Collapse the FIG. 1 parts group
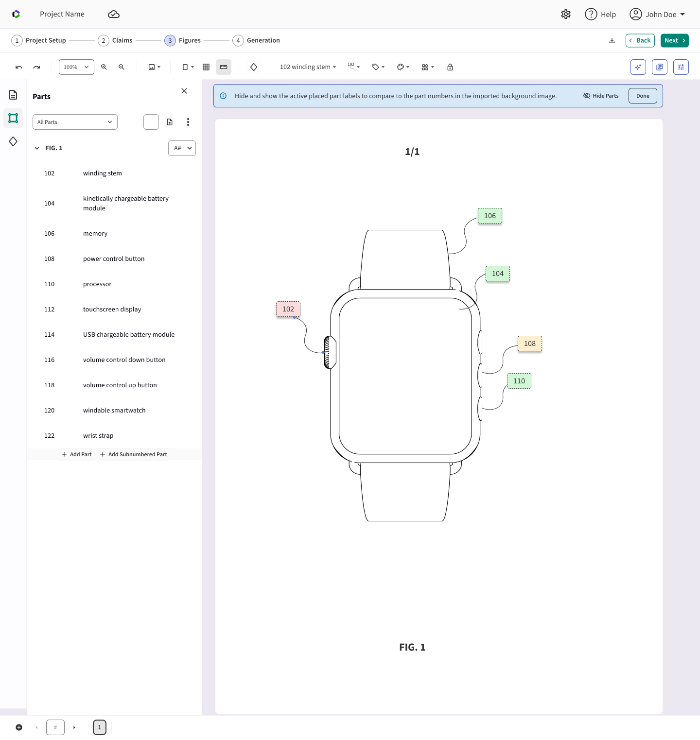 [x=37, y=148]
